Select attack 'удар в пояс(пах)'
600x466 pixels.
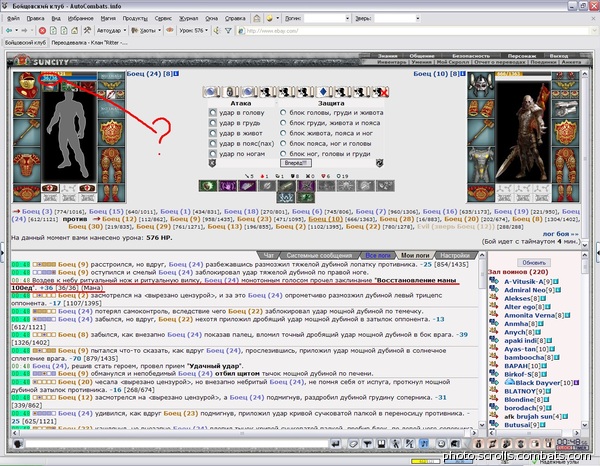(212, 143)
